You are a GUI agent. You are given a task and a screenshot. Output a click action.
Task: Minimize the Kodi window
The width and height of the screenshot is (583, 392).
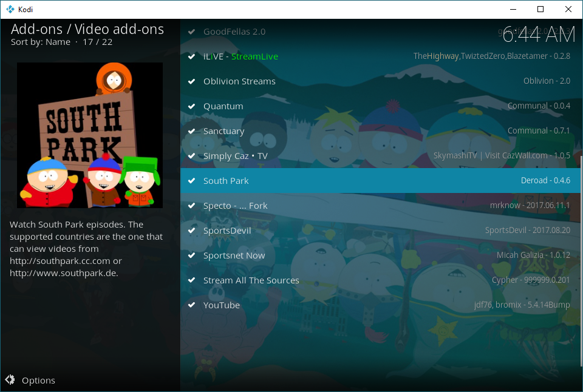coord(513,9)
